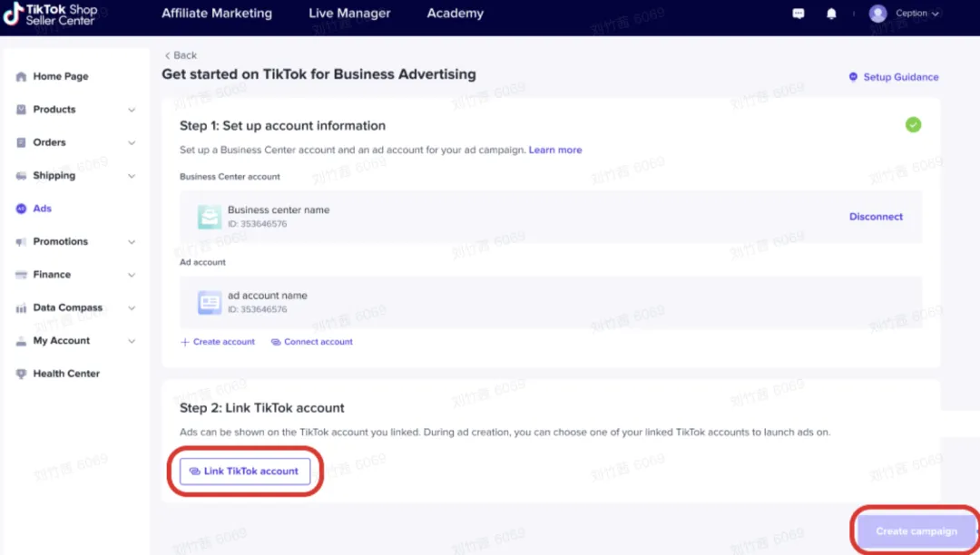This screenshot has height=555, width=980.
Task: Click the Orders sidebar icon
Action: click(x=21, y=143)
